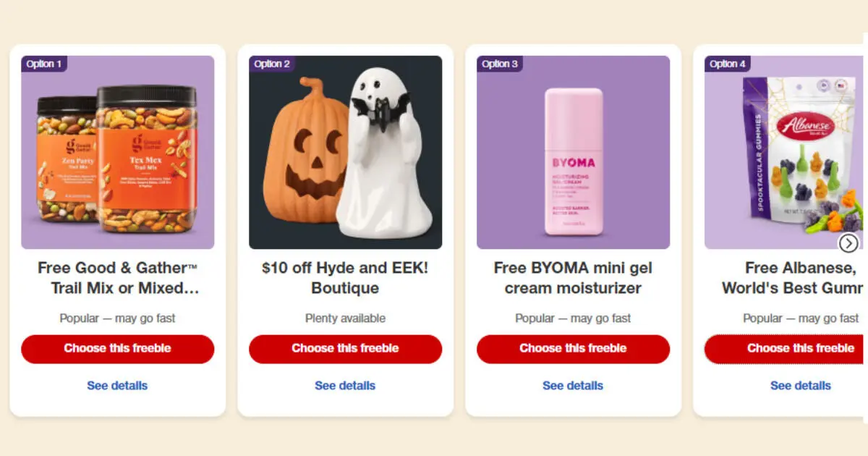
Task: See details for BYOMA gel cream moisturizer
Action: pyautogui.click(x=573, y=386)
